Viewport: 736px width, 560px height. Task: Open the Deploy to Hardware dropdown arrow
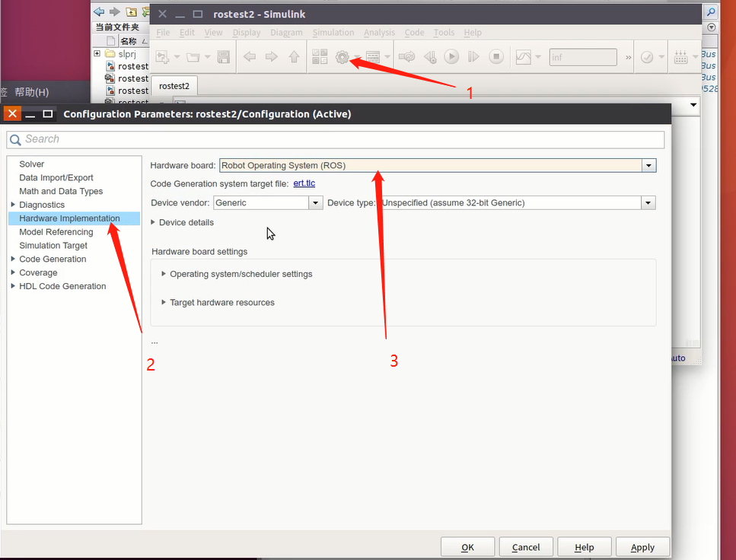(695, 57)
